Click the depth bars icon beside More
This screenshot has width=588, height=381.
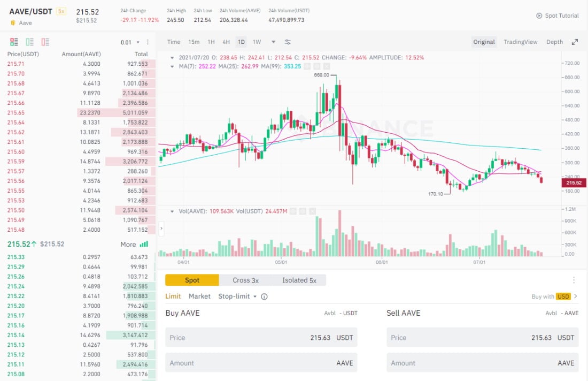tap(144, 245)
